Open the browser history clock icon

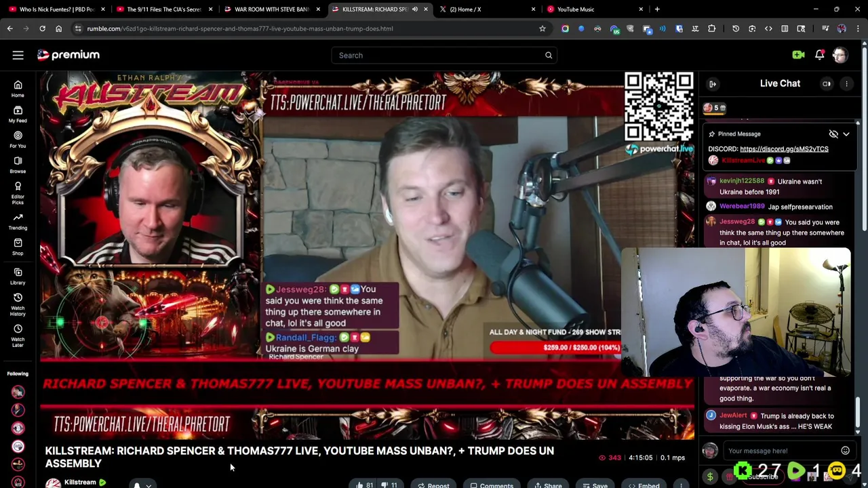click(x=736, y=28)
